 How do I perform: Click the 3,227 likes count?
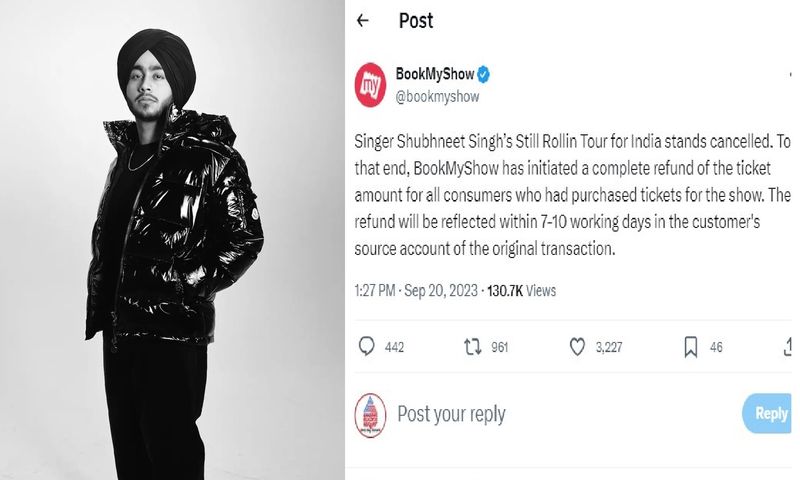[x=610, y=347]
